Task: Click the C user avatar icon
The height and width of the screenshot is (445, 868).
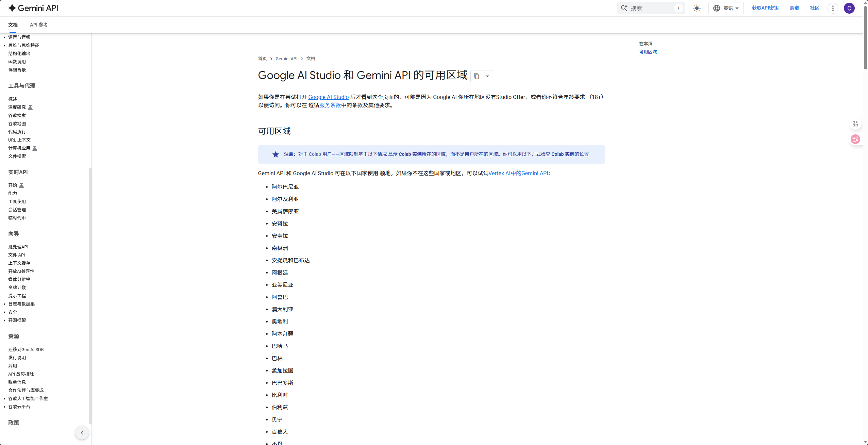Action: coord(849,8)
